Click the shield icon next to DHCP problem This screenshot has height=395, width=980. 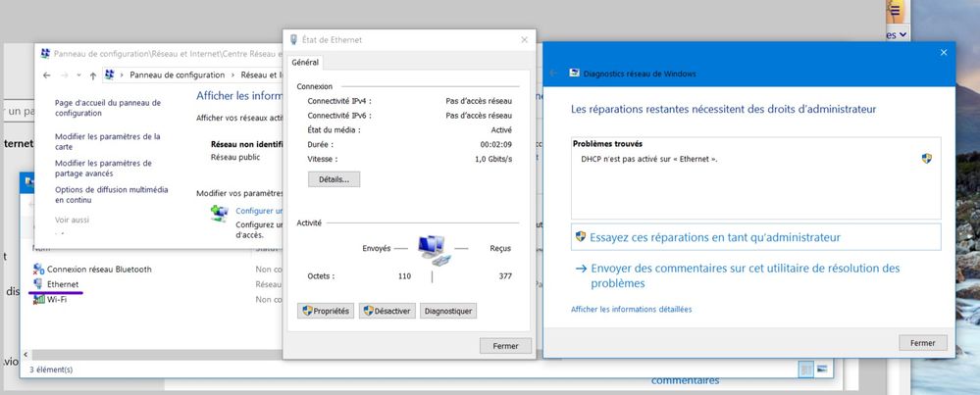click(x=927, y=159)
